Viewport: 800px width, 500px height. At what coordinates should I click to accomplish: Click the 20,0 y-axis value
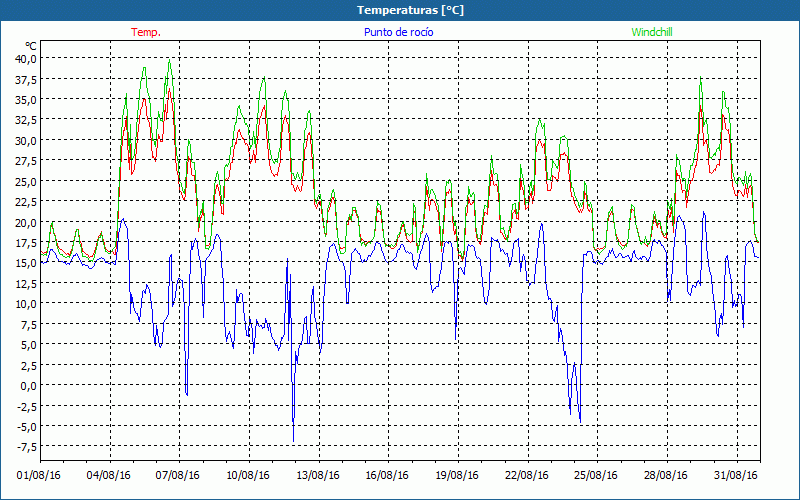coord(26,222)
